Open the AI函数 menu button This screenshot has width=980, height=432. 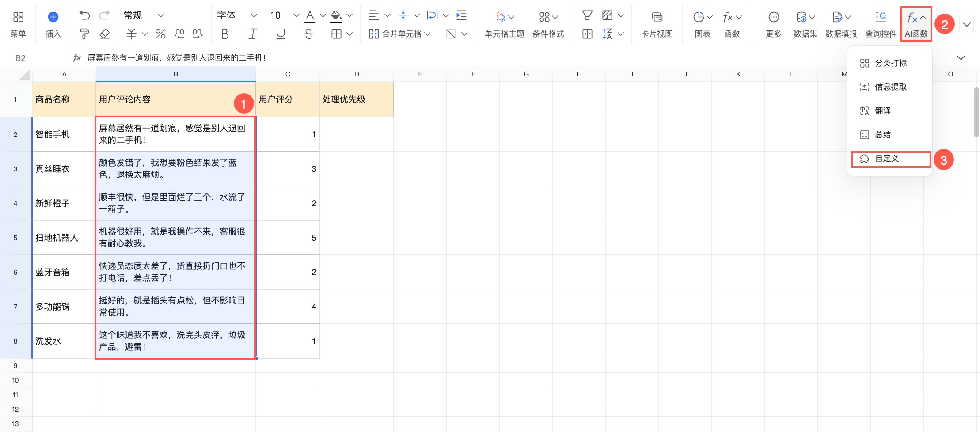[x=916, y=24]
